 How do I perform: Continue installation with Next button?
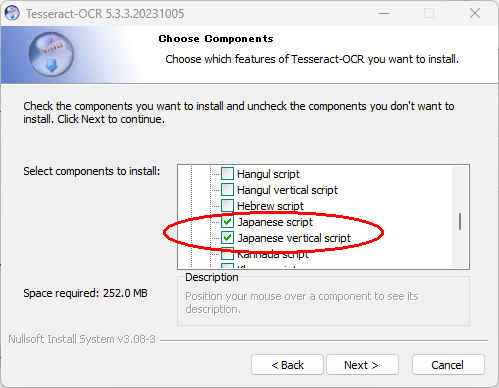(362, 365)
